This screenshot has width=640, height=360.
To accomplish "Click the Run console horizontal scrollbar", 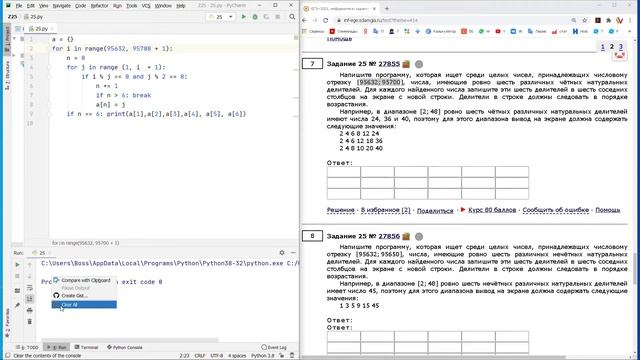I will pyautogui.click(x=130, y=340).
